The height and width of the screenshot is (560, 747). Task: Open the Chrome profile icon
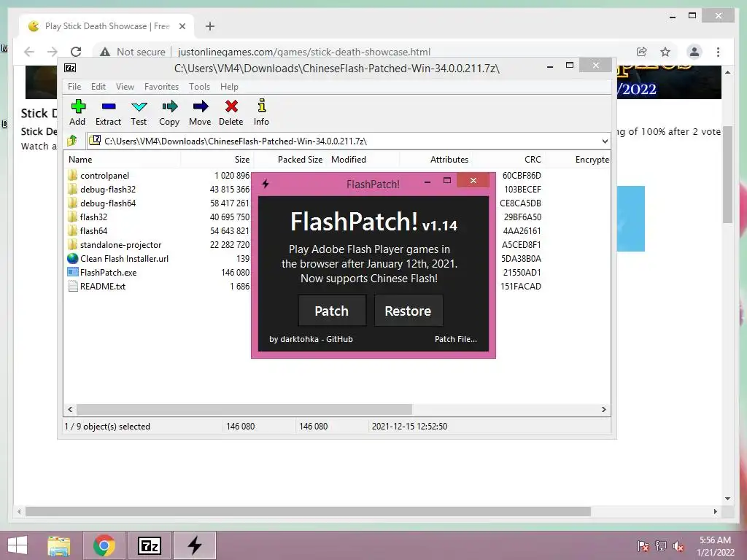[694, 52]
